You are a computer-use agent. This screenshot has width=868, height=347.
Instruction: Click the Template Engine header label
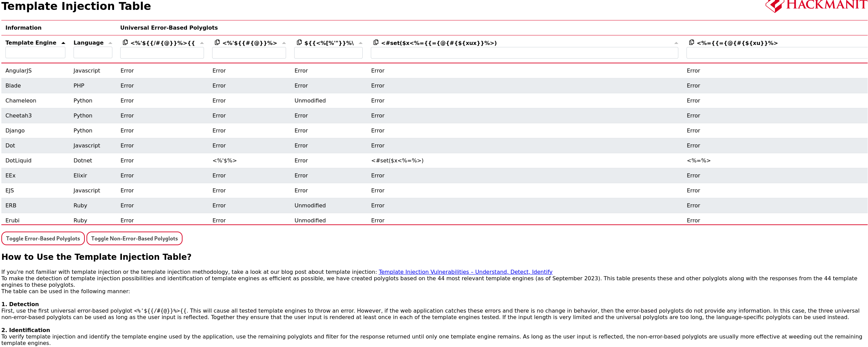tap(31, 43)
